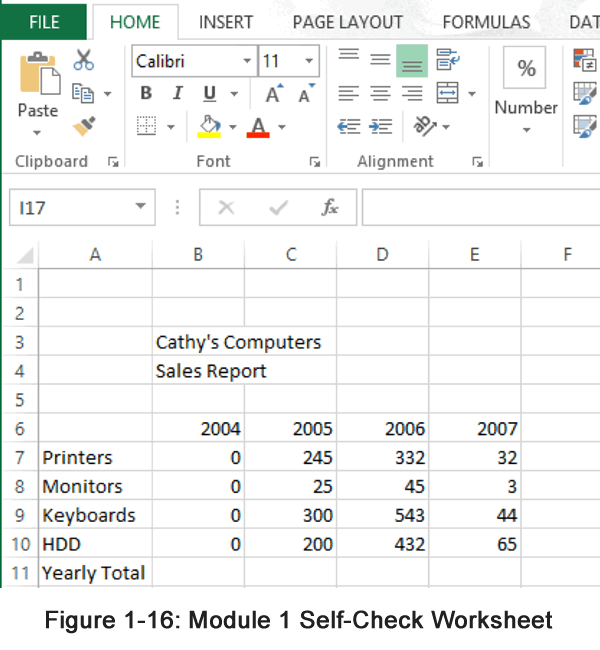The width and height of the screenshot is (600, 650).
Task: Click the Wrap Text icon
Action: [x=447, y=61]
